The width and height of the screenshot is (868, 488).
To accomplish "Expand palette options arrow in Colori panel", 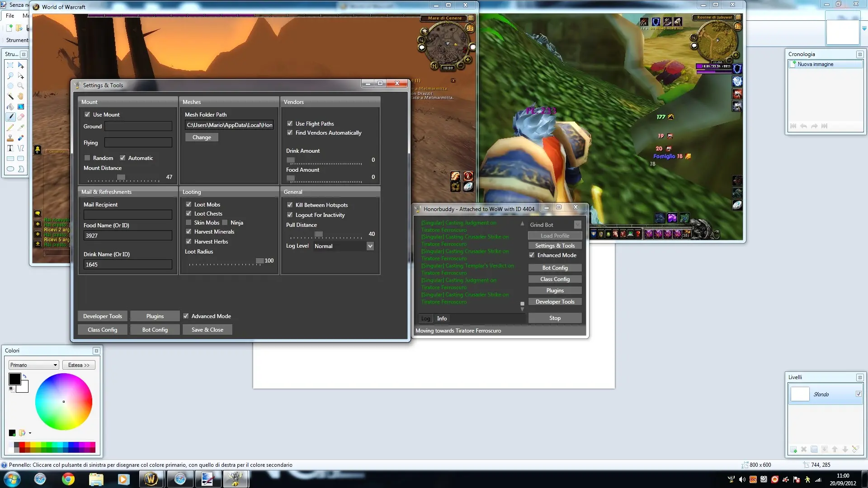I will click(x=30, y=433).
